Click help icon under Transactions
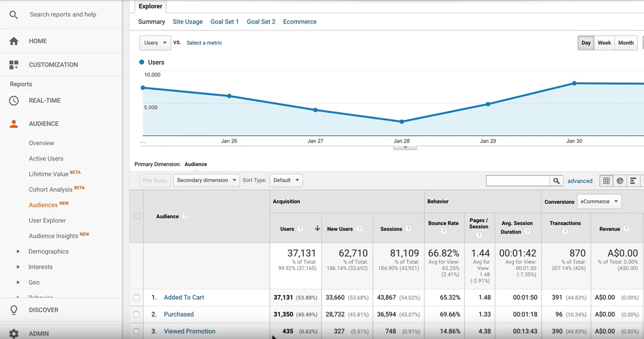This screenshot has width=644, height=339. point(565,232)
